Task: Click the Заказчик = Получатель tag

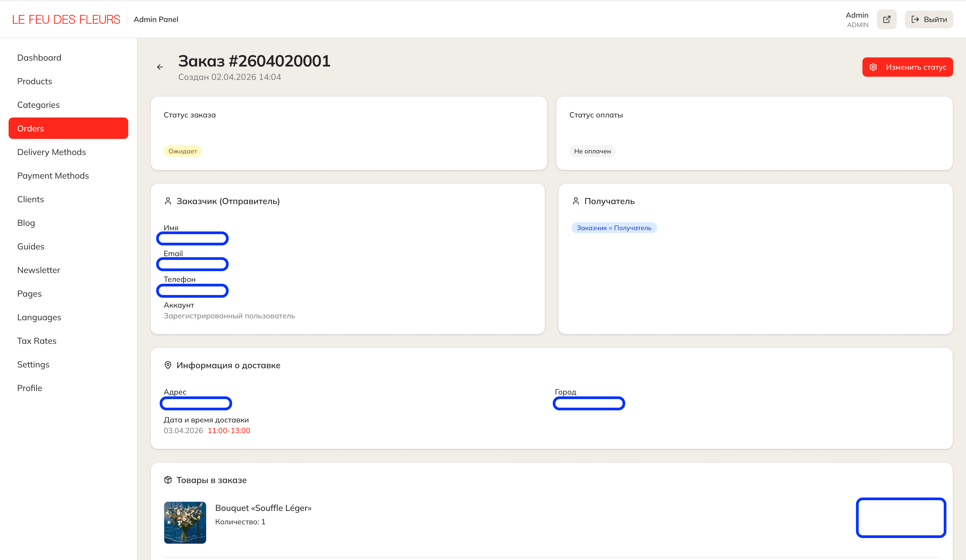Action: click(x=614, y=228)
